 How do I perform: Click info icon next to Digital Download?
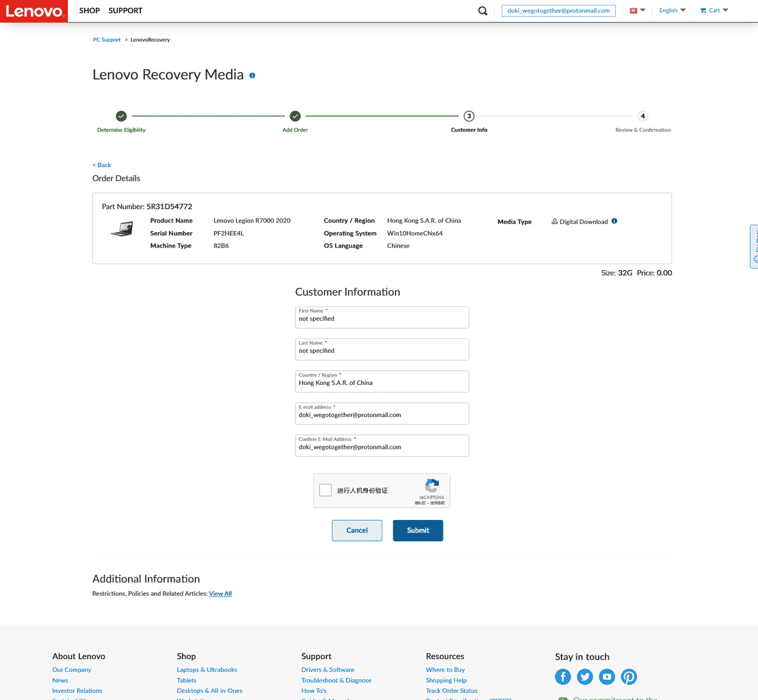(614, 221)
